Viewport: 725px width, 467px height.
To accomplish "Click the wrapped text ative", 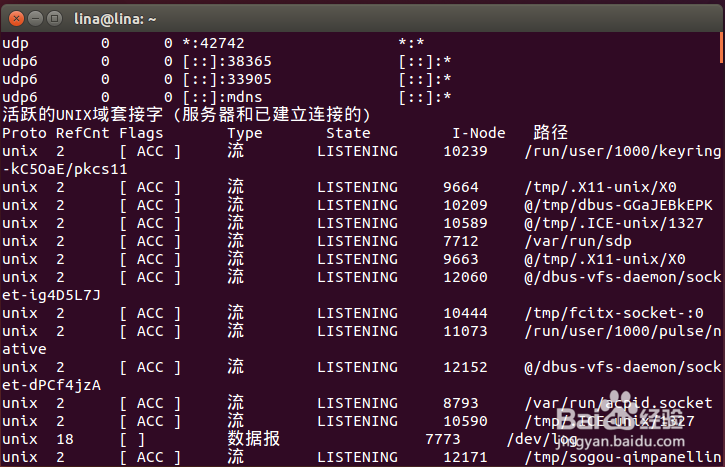I will click(x=25, y=350).
